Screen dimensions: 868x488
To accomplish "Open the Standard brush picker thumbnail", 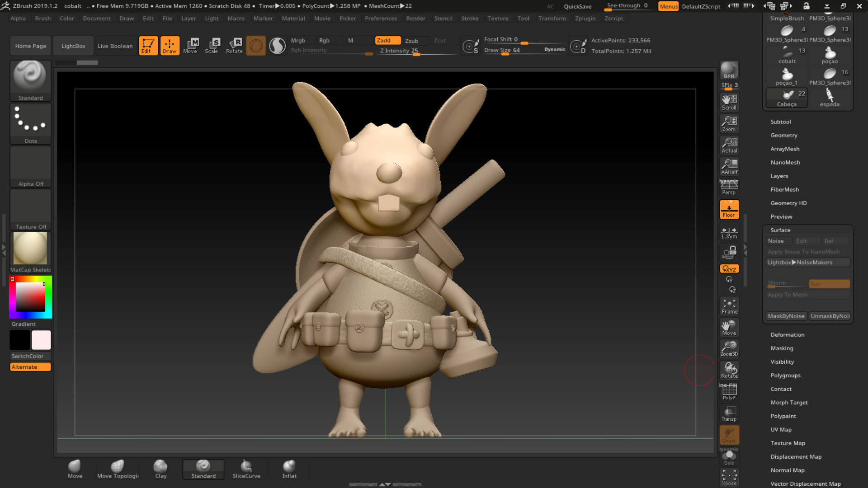I will tap(30, 80).
